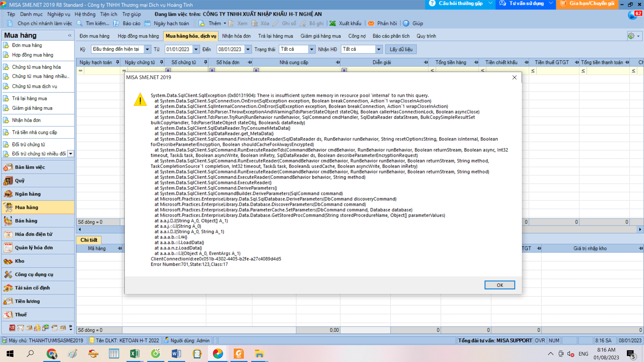The image size is (644, 362).
Task: Open the settings gear in tab bar
Action: click(631, 36)
